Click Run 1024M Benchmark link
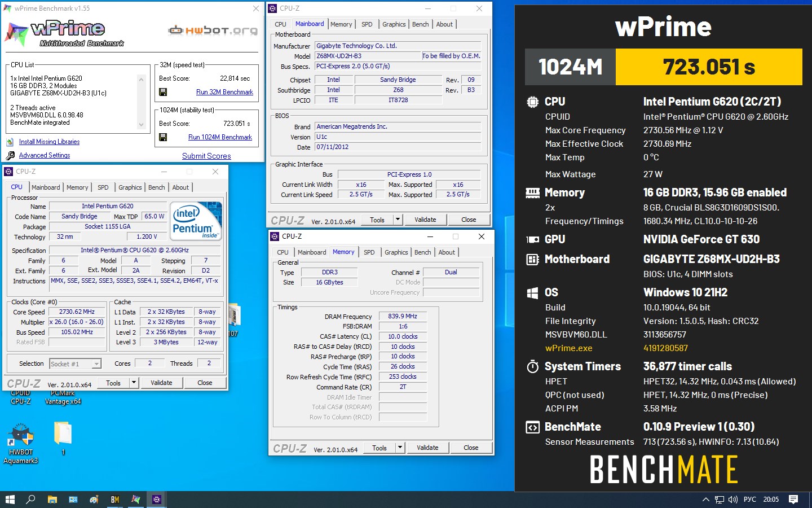Screen dimensions: 812x508 tap(220, 137)
